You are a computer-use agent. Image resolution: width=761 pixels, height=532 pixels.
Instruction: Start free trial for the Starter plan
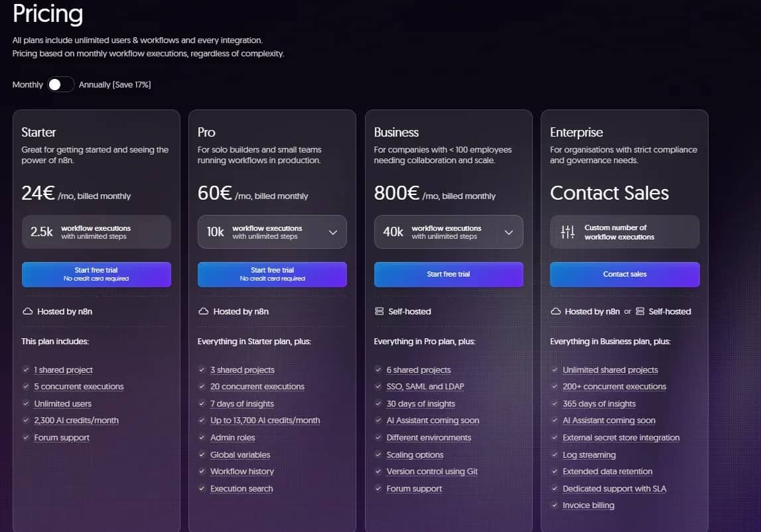point(96,274)
